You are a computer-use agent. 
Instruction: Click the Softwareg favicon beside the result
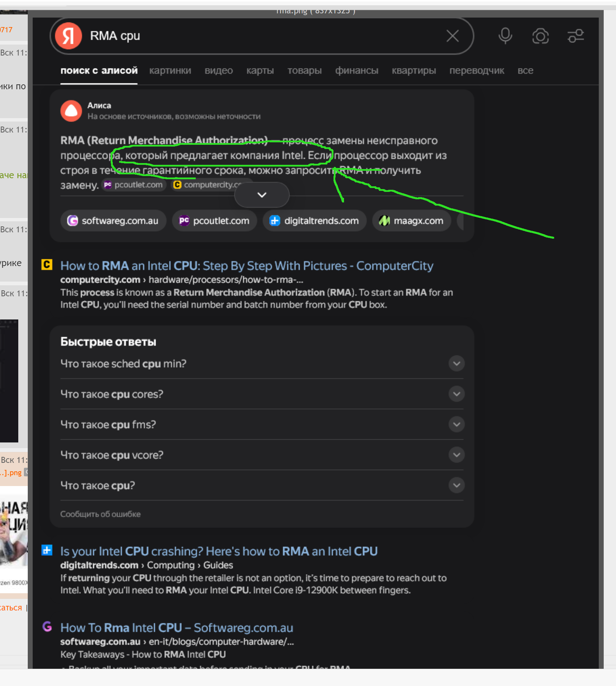coord(47,626)
